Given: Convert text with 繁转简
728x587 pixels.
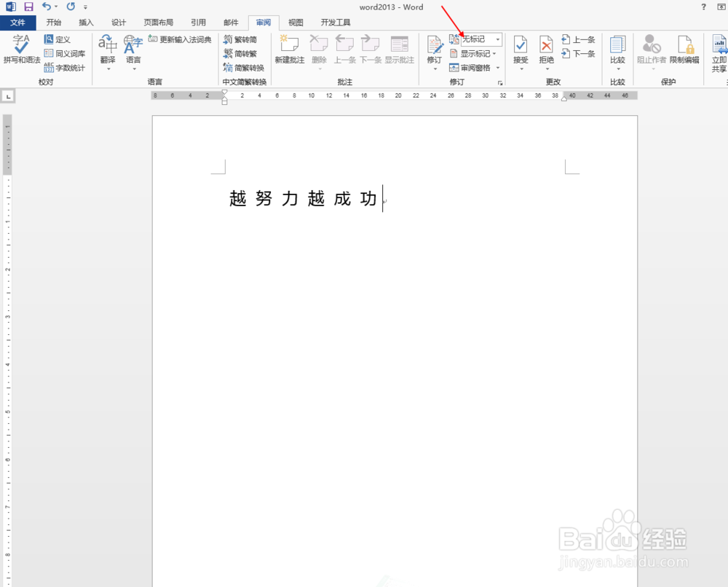Looking at the screenshot, I should (x=240, y=39).
